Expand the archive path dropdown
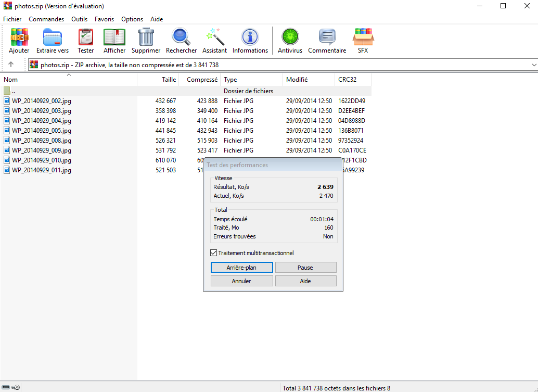 tap(534, 65)
